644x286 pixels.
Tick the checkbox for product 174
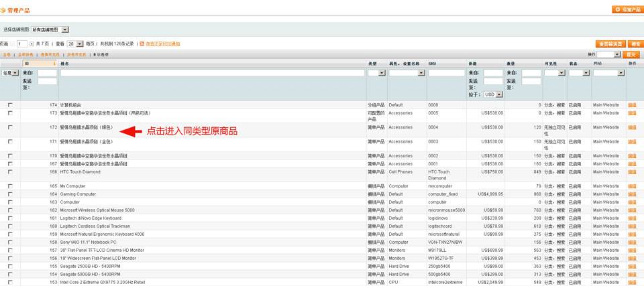10,105
